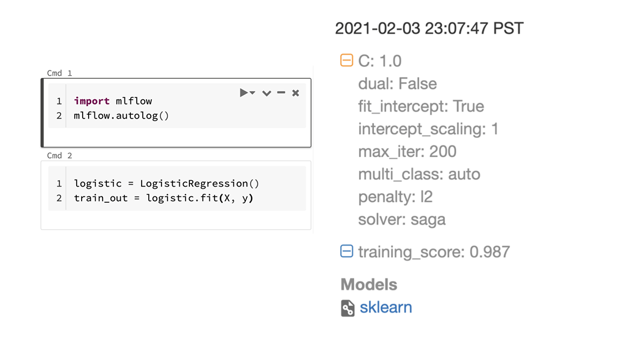Open the cell options chevron menu
Screen dimensions: 644x338
pyautogui.click(x=266, y=93)
